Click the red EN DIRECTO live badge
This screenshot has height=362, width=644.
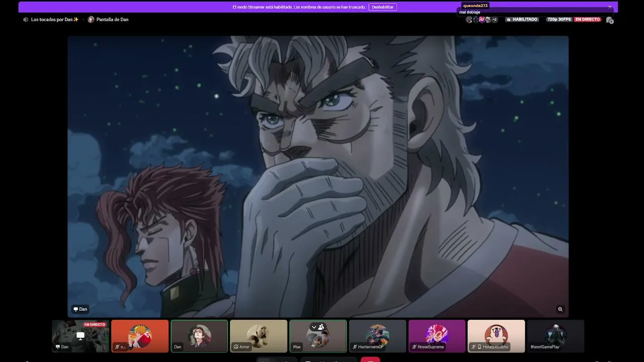point(588,20)
